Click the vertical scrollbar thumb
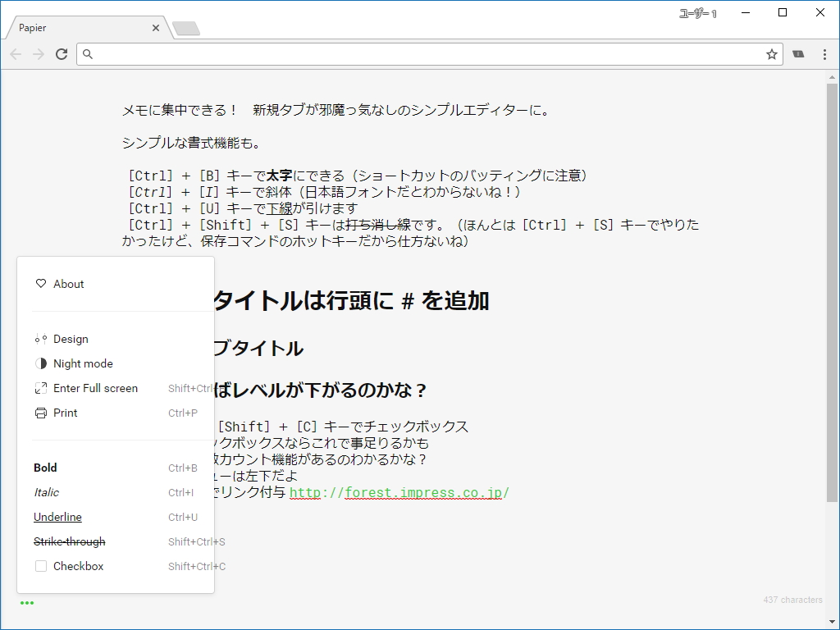Image resolution: width=840 pixels, height=630 pixels. pos(832,292)
